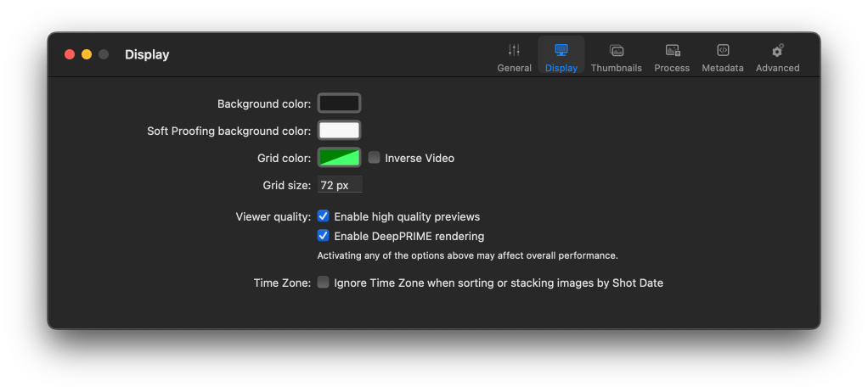Click the Advanced tab label
868x392 pixels.
tap(777, 68)
